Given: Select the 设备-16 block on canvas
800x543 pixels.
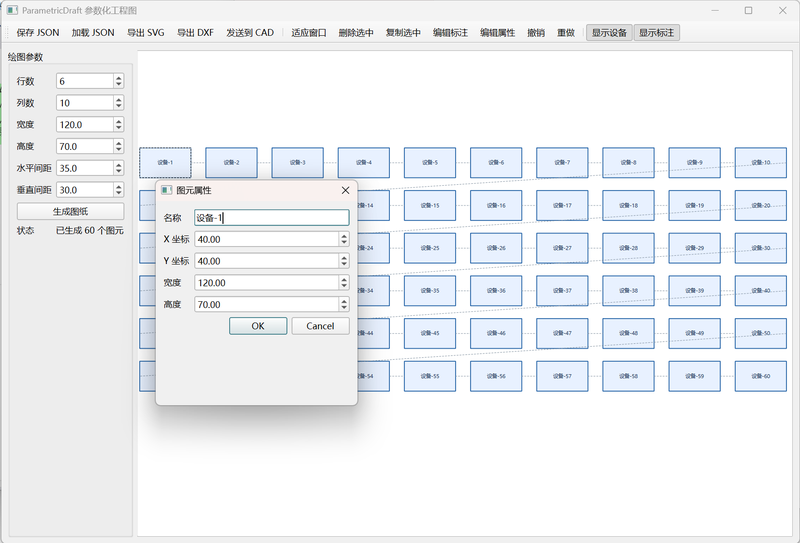Looking at the screenshot, I should click(496, 206).
